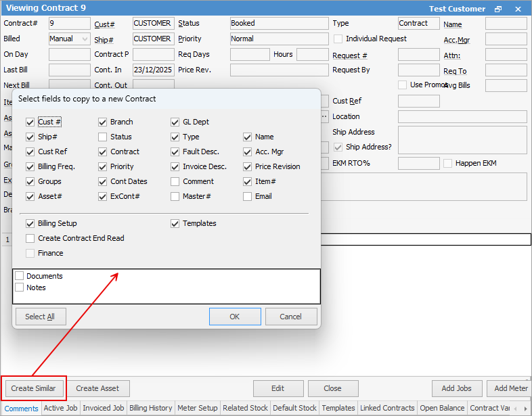Check the Master# option
This screenshot has width=532, height=416.
pos(175,196)
